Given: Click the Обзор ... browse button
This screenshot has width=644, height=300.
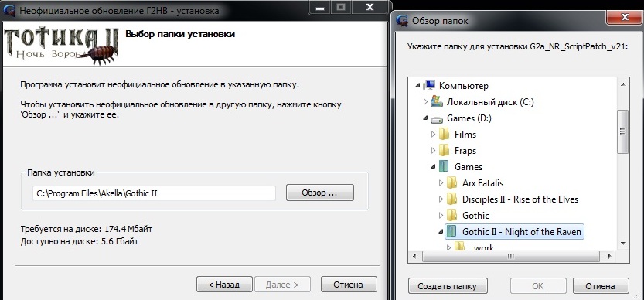Looking at the screenshot, I should pos(319,193).
